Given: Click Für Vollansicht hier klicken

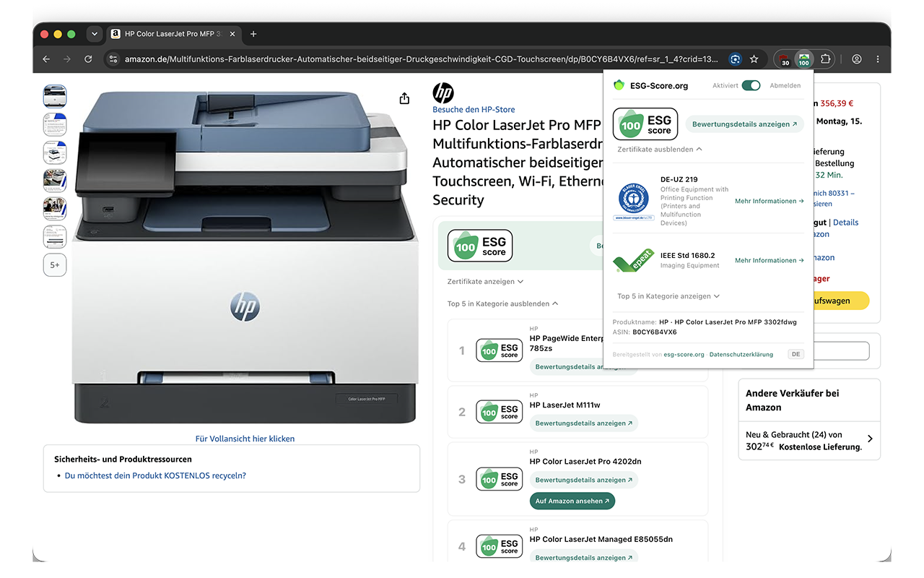Looking at the screenshot, I should 245,439.
